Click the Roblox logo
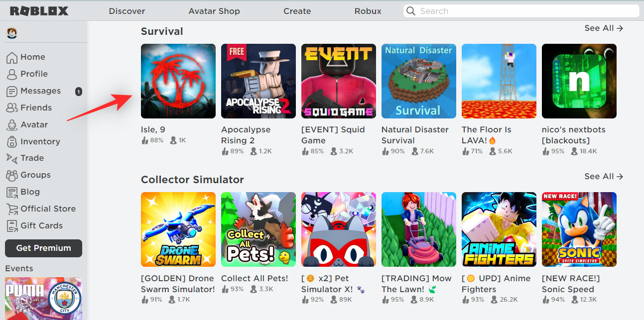Screen dimensions: 644x320 tap(39, 11)
